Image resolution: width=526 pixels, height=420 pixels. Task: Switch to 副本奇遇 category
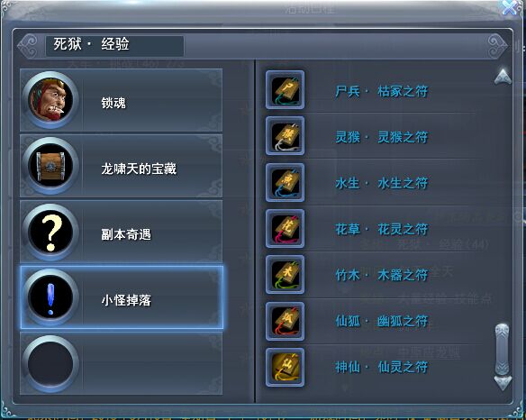(x=121, y=232)
